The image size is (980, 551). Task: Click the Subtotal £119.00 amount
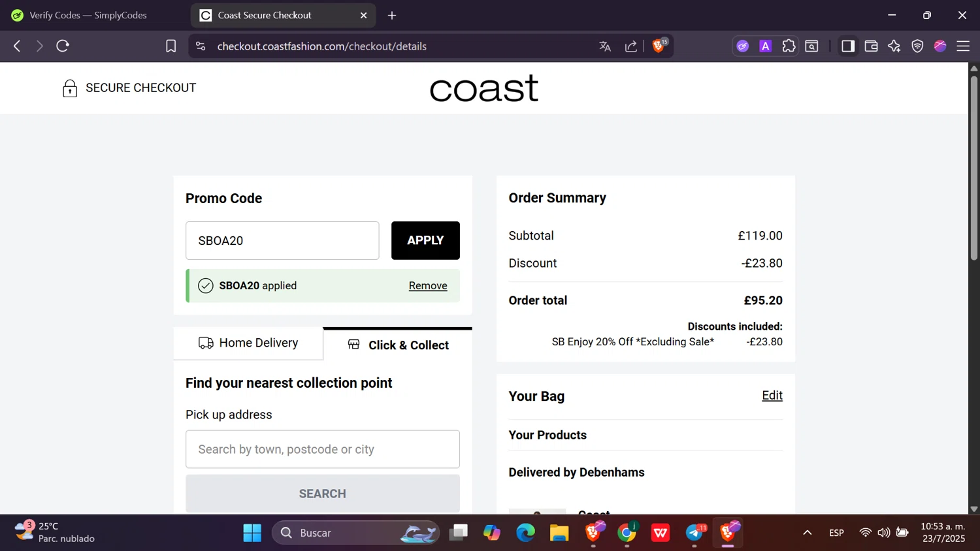coord(760,236)
